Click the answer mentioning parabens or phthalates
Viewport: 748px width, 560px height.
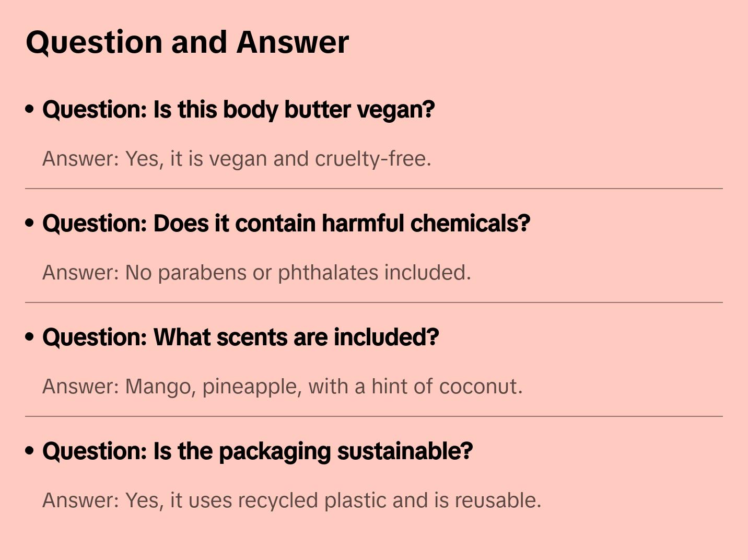click(x=256, y=273)
